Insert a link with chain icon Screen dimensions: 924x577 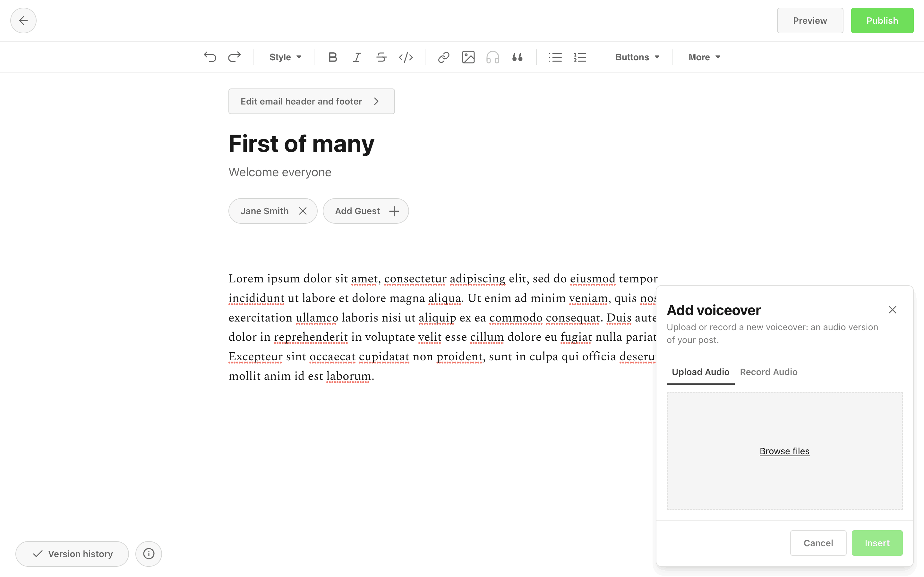pos(444,57)
